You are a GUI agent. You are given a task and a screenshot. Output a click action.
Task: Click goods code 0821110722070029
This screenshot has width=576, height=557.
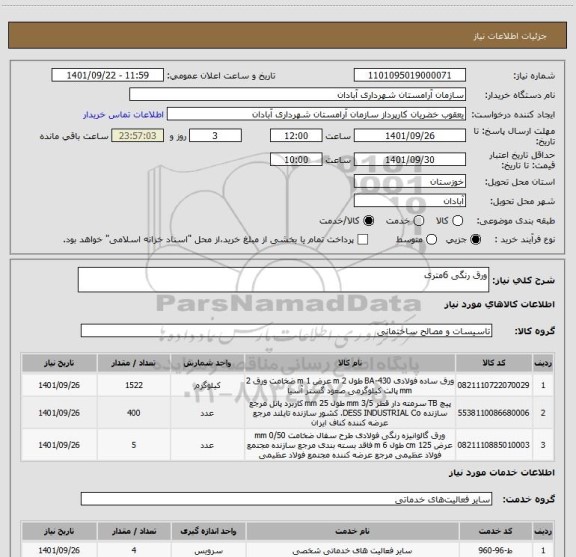(493, 385)
